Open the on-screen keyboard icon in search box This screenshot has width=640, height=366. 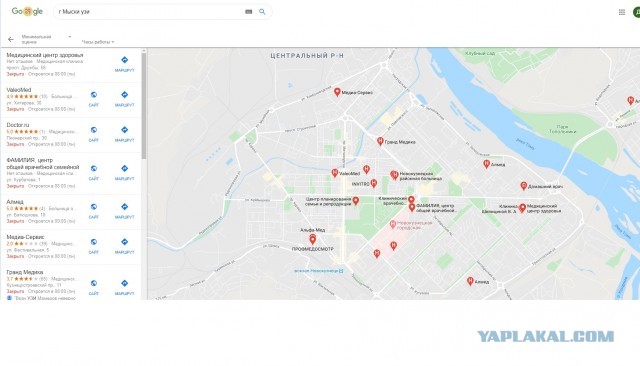point(248,12)
